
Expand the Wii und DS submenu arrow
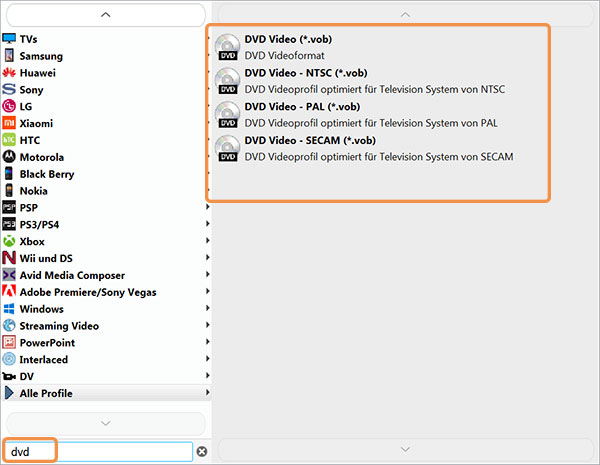[x=208, y=257]
